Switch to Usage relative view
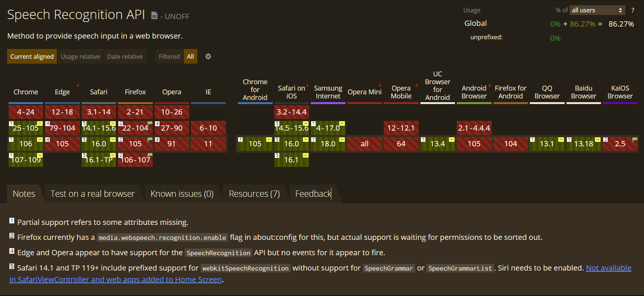Viewport: 644px width, 296px height. point(80,57)
